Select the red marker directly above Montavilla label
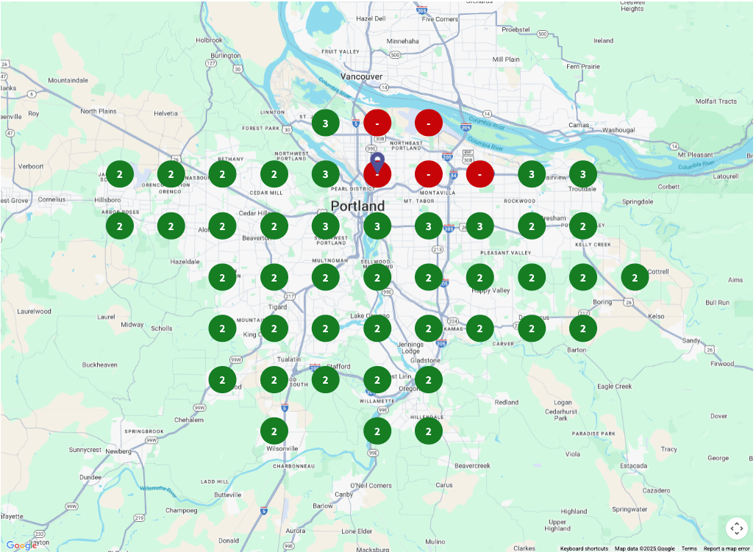 point(429,174)
